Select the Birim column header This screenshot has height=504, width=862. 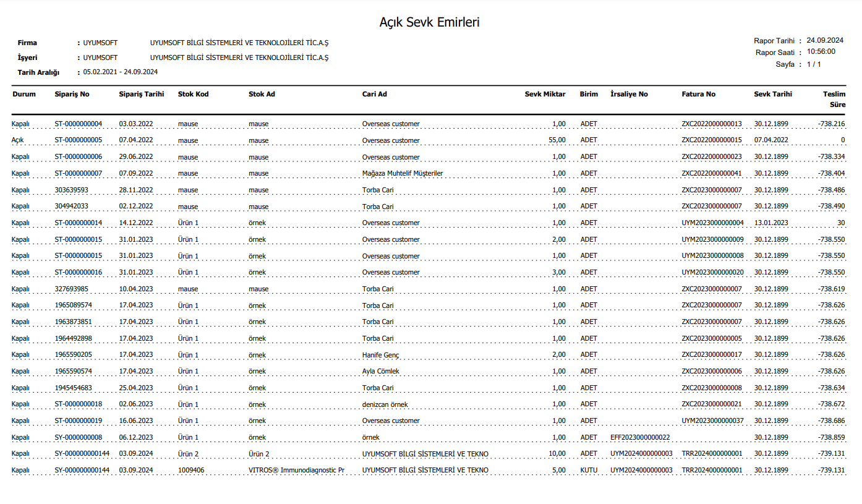589,94
